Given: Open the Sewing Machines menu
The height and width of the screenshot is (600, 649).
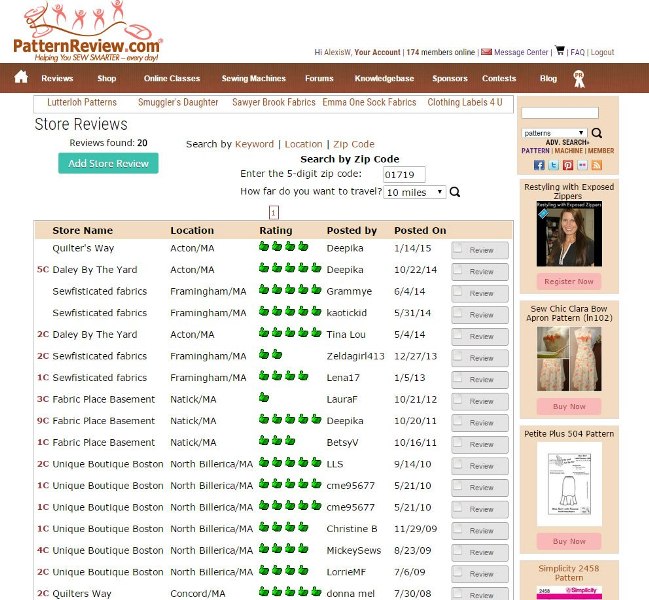Looking at the screenshot, I should [253, 78].
